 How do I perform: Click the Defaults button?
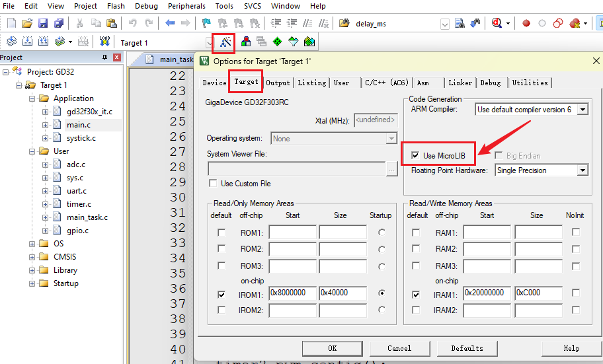[x=467, y=348]
